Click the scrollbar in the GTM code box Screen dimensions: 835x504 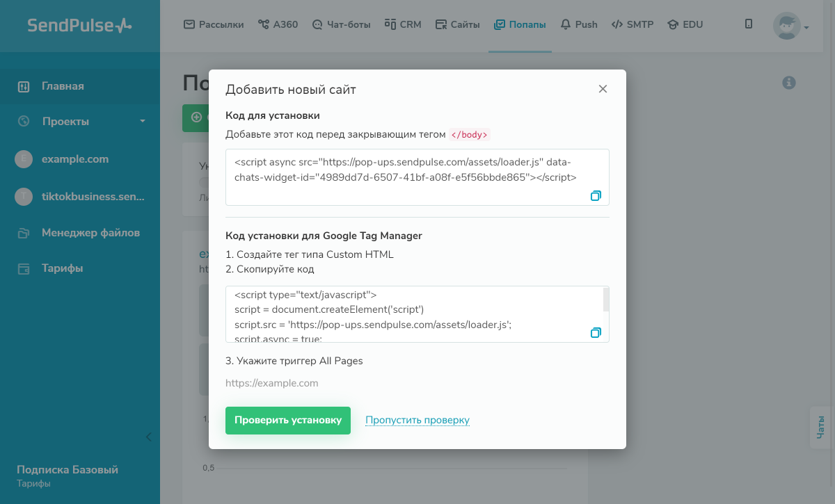[x=606, y=300]
